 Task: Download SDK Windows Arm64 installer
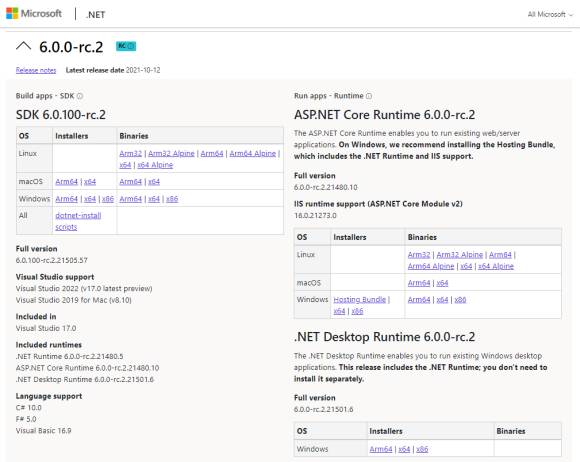click(67, 199)
